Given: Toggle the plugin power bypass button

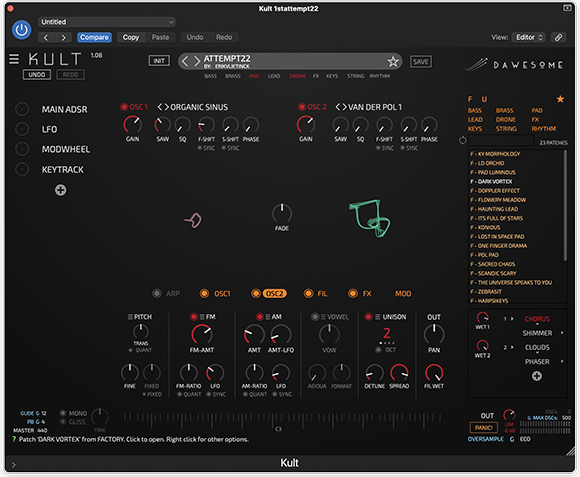Looking at the screenshot, I should tap(21, 30).
